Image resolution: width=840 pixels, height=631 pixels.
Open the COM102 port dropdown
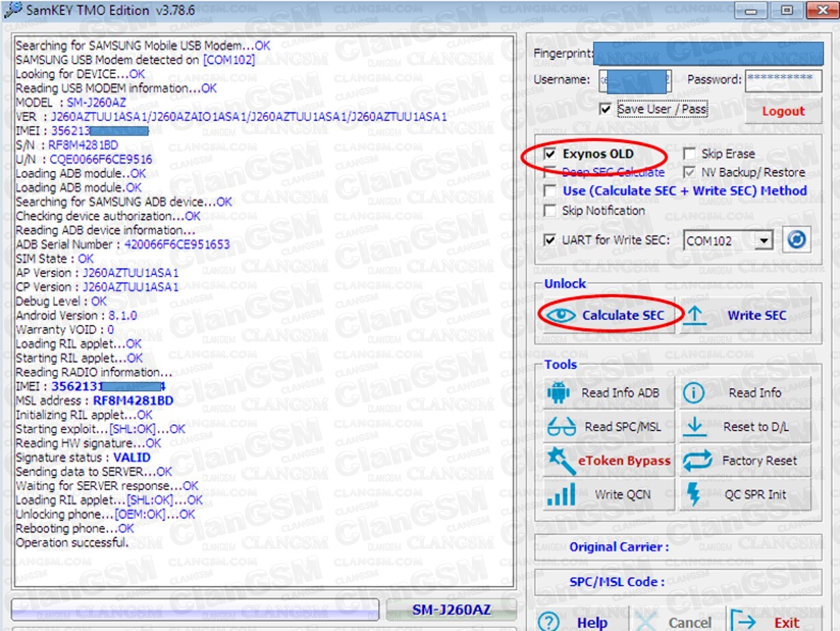point(765,241)
